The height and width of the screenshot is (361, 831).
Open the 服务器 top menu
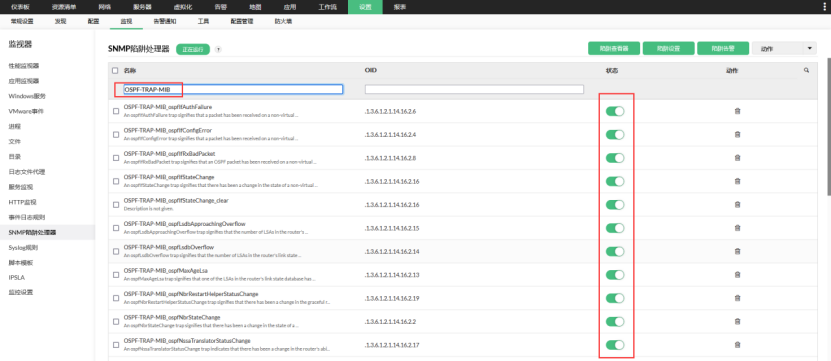142,7
